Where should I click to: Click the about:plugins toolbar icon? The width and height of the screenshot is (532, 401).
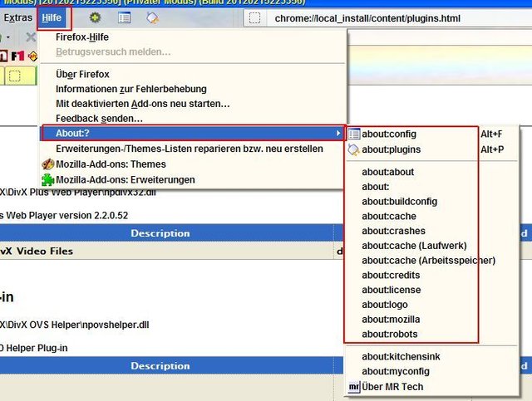(x=152, y=17)
